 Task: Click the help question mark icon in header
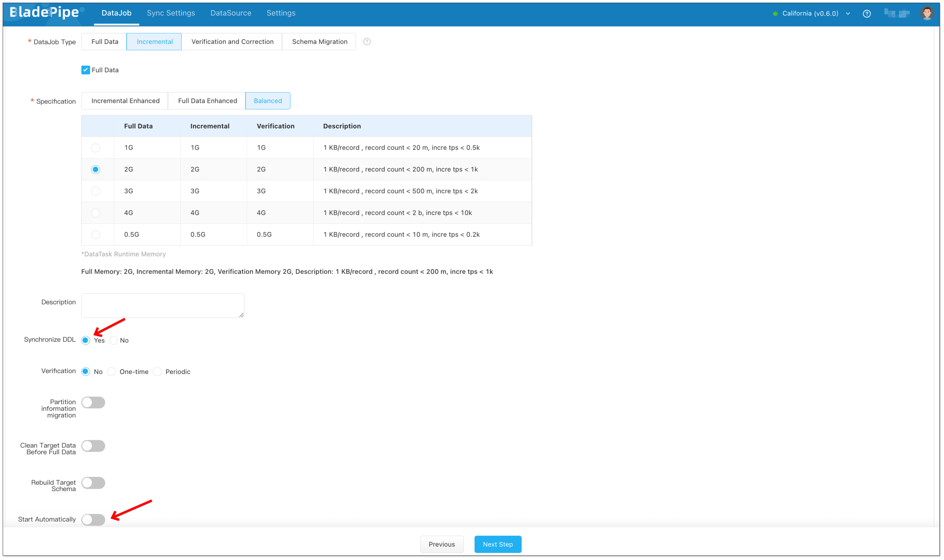[x=867, y=14]
